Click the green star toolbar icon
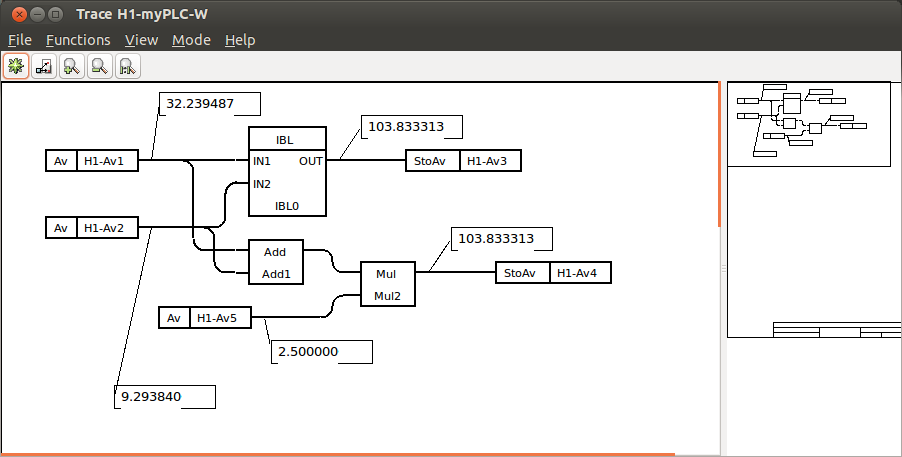 click(16, 66)
